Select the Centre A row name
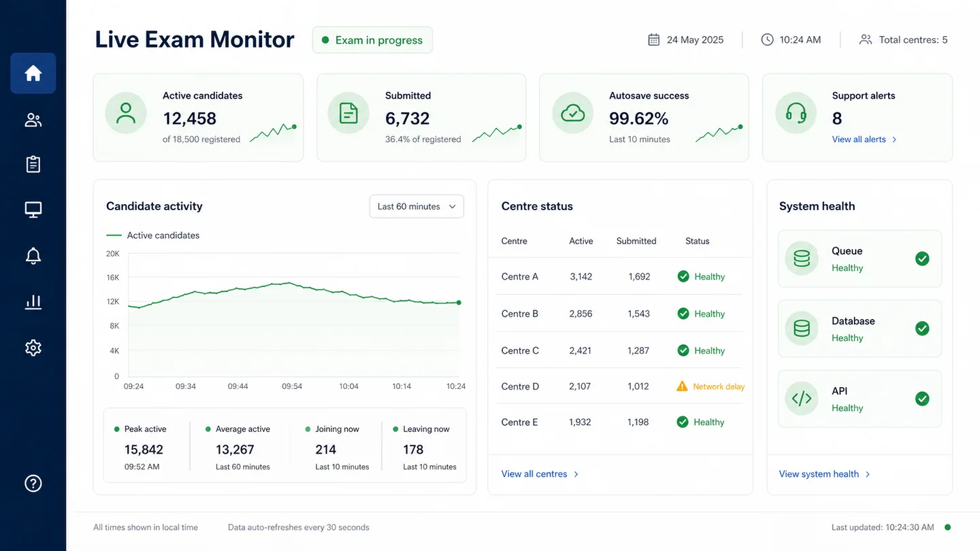980x551 pixels. [520, 277]
